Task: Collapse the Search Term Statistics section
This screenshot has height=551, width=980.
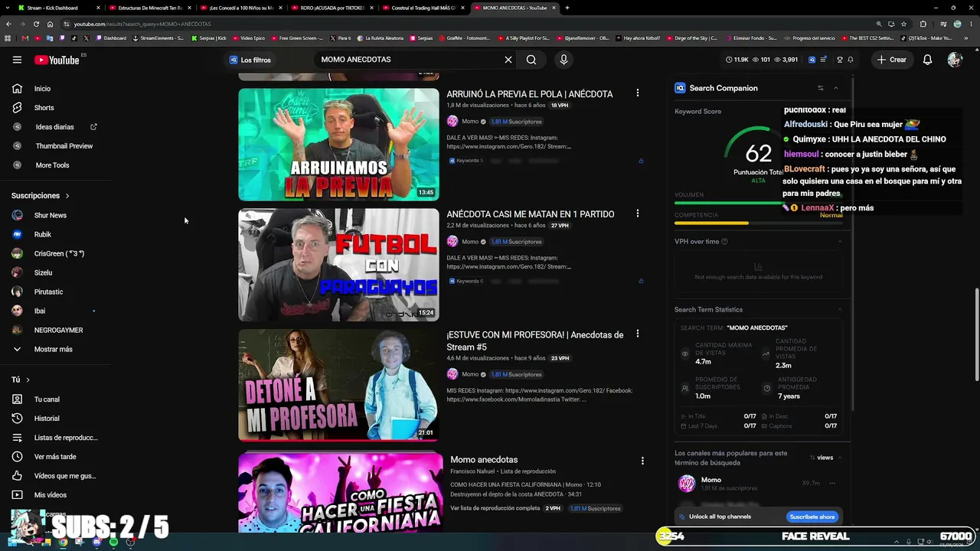Action: pos(840,310)
